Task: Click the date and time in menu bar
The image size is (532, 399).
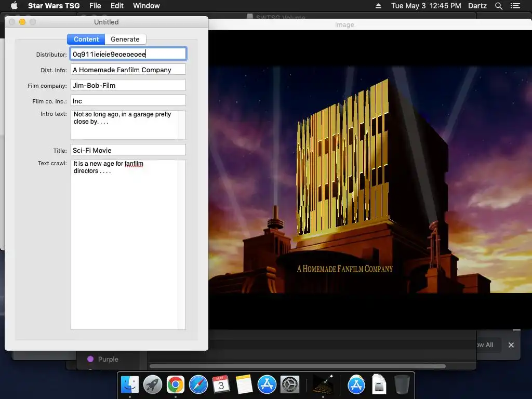Action: pos(426,6)
